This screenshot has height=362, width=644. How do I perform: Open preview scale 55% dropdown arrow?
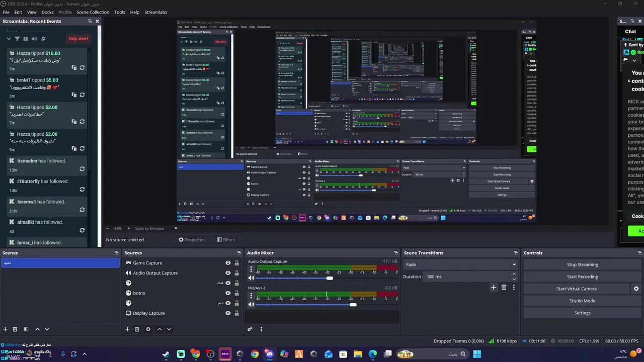point(176,228)
